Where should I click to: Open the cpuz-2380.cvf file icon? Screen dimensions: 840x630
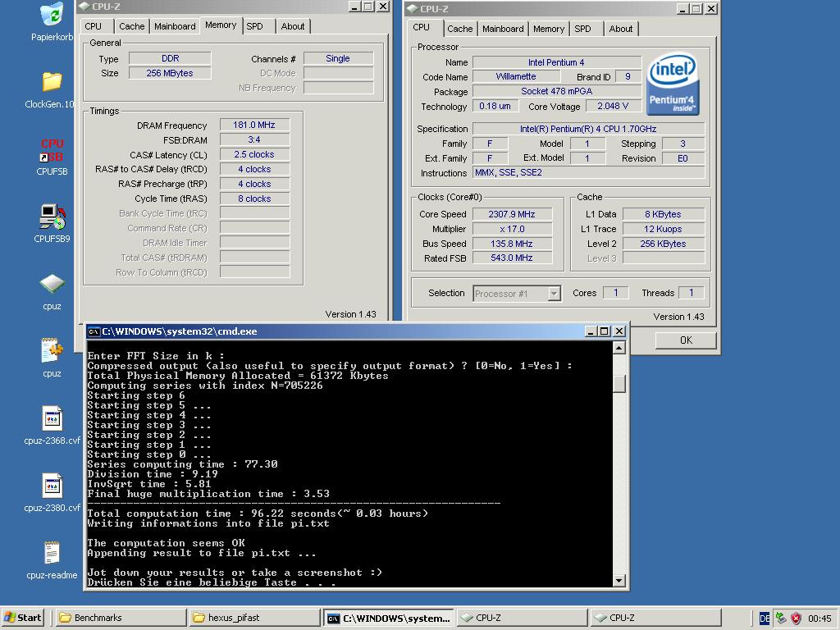click(x=52, y=486)
